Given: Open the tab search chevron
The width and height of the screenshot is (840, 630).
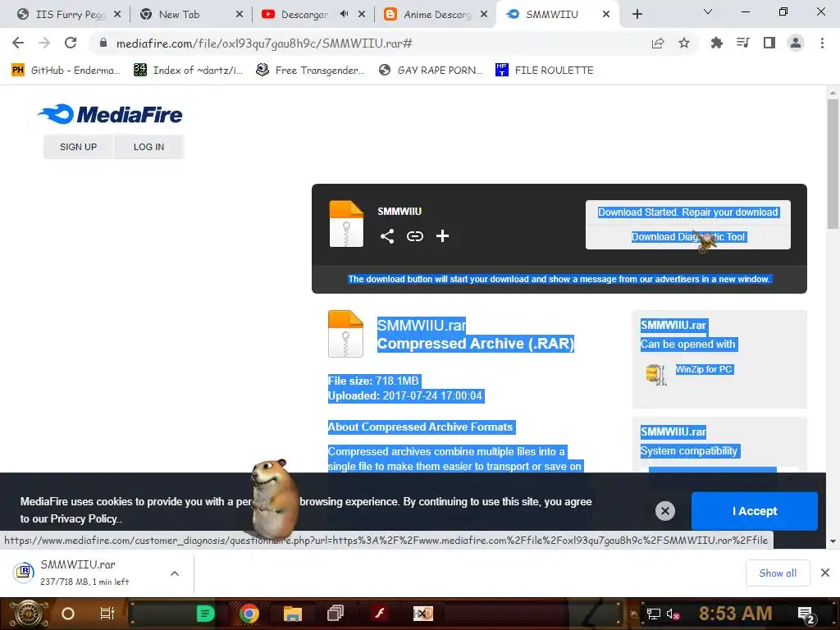Looking at the screenshot, I should 708,11.
